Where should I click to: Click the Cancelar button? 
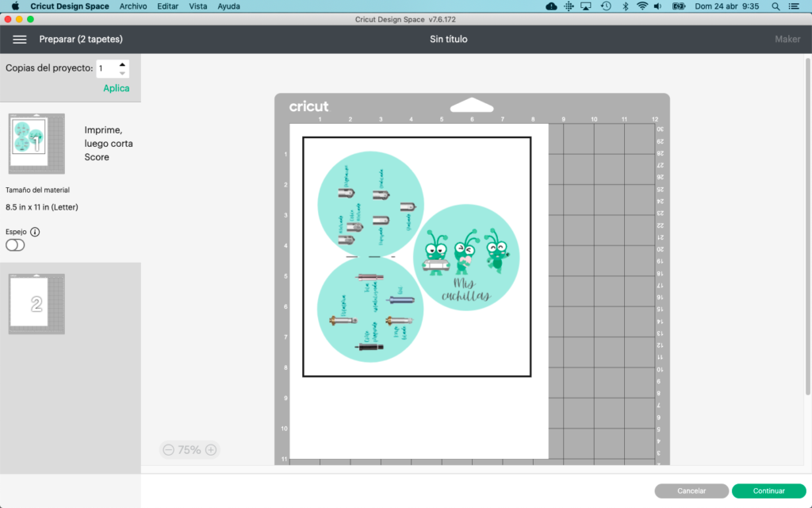click(x=691, y=491)
